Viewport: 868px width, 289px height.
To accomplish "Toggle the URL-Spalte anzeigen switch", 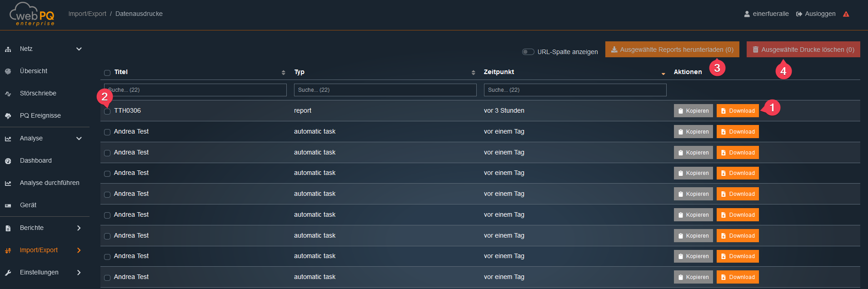I will (528, 52).
